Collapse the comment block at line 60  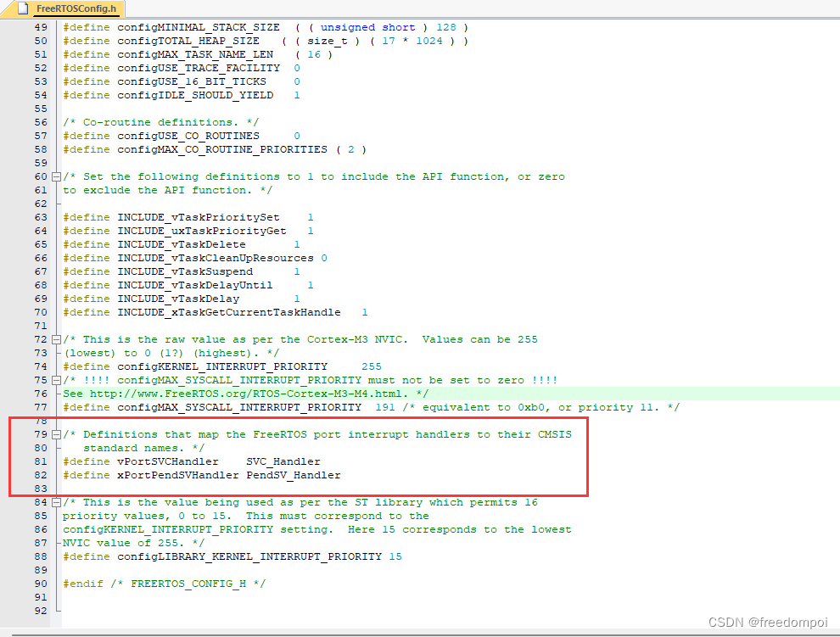click(x=56, y=176)
